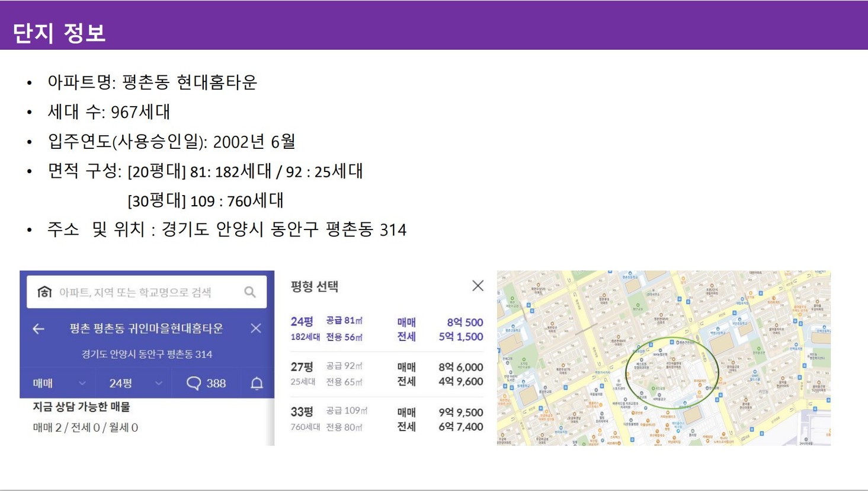
Task: Click the 평촌 평촌동 귀인마을현대홈타운 title
Action: pyautogui.click(x=146, y=329)
